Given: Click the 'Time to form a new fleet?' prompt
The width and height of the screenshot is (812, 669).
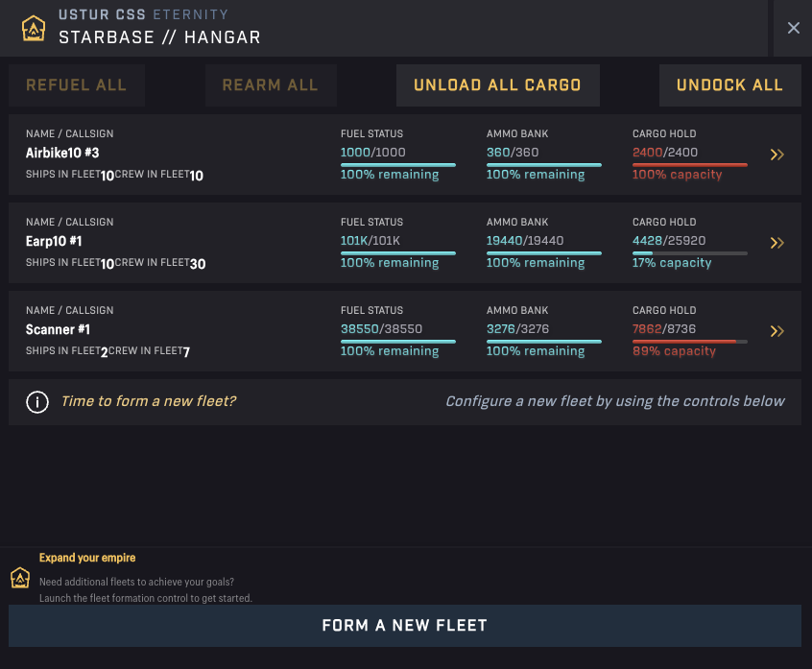Looking at the screenshot, I should [148, 401].
